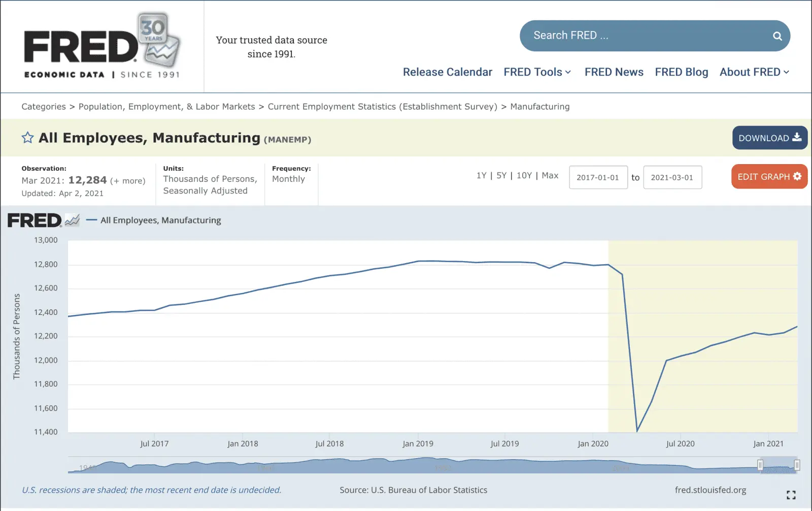The width and height of the screenshot is (812, 511).
Task: Click the Edit Graph button
Action: [769, 177]
